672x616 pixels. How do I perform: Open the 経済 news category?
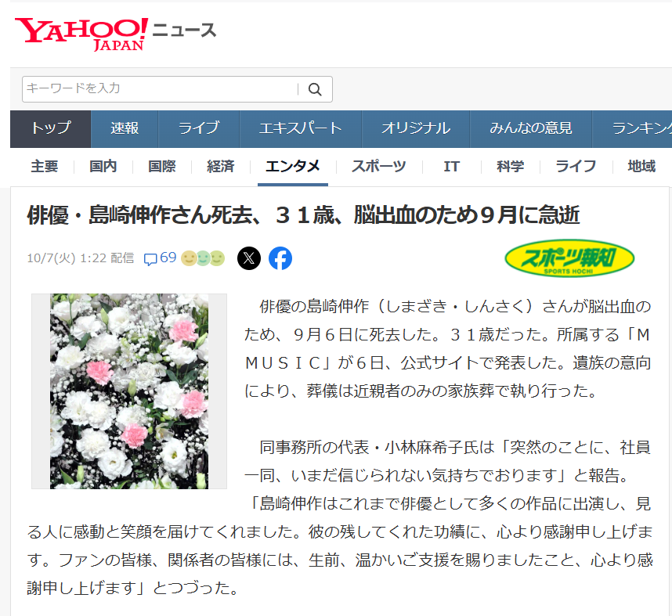pyautogui.click(x=221, y=166)
